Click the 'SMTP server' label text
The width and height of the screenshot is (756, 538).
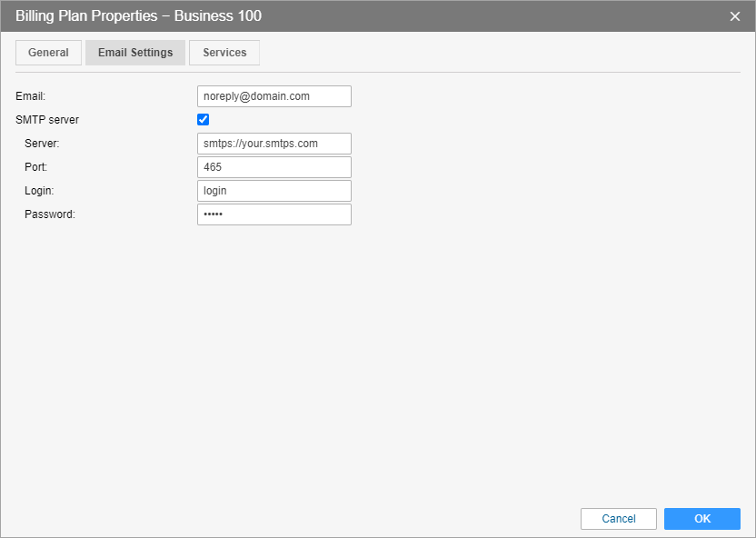click(47, 120)
